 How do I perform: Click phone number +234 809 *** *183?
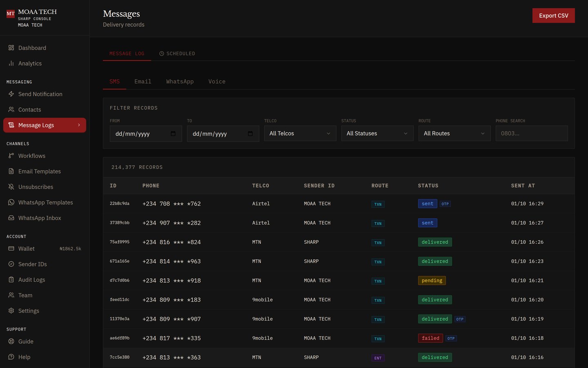click(171, 300)
